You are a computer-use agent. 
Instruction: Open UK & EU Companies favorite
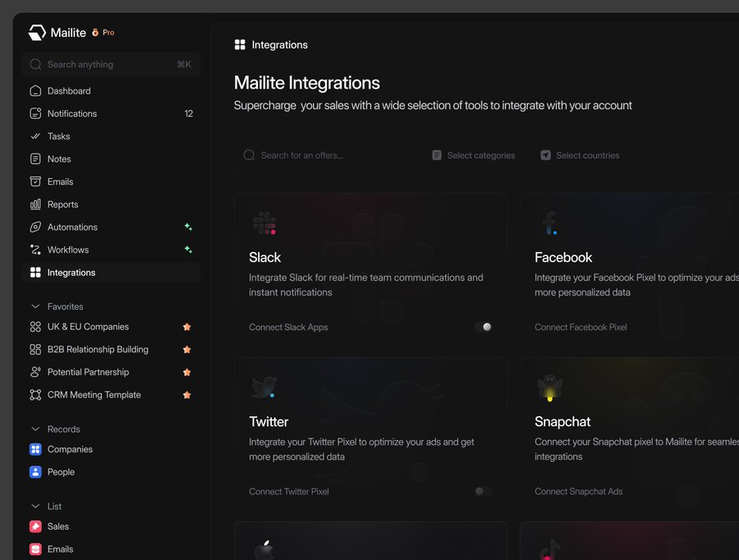coord(111,327)
